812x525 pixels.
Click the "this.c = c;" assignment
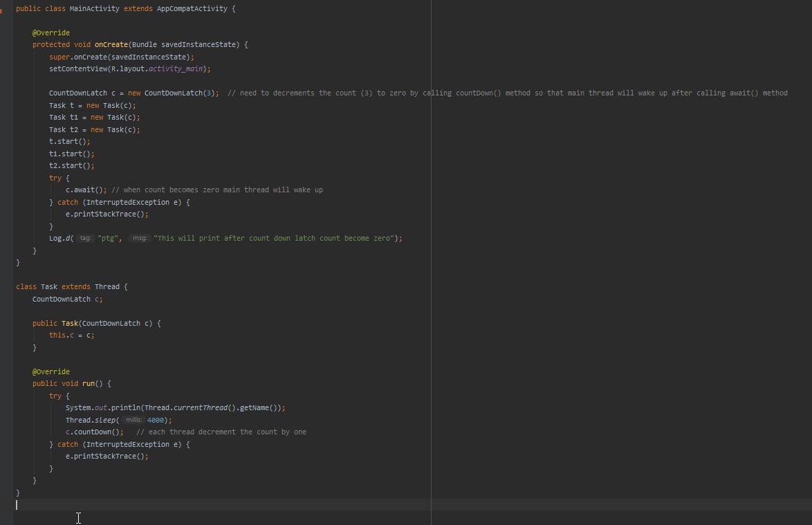coord(71,335)
